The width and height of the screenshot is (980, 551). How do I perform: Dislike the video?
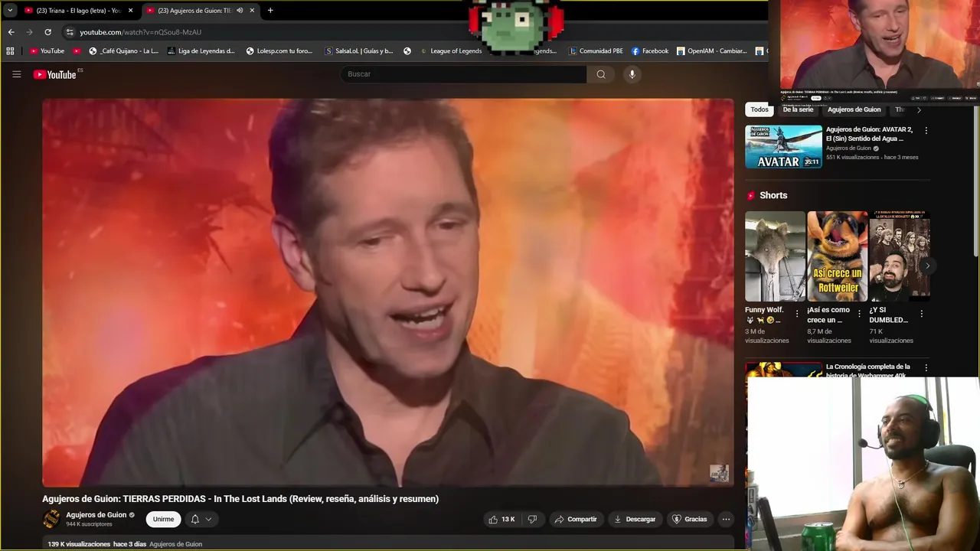(x=532, y=519)
